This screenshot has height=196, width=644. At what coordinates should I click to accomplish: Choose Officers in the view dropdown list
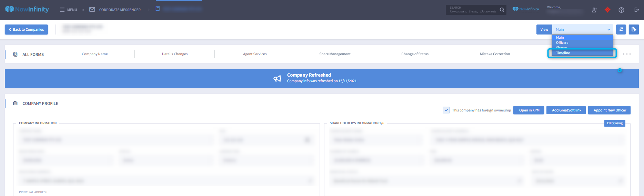coord(562,42)
